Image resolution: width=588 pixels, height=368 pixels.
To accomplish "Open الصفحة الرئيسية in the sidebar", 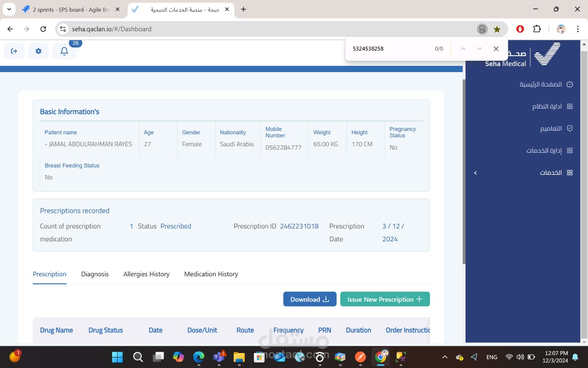I will point(546,84).
